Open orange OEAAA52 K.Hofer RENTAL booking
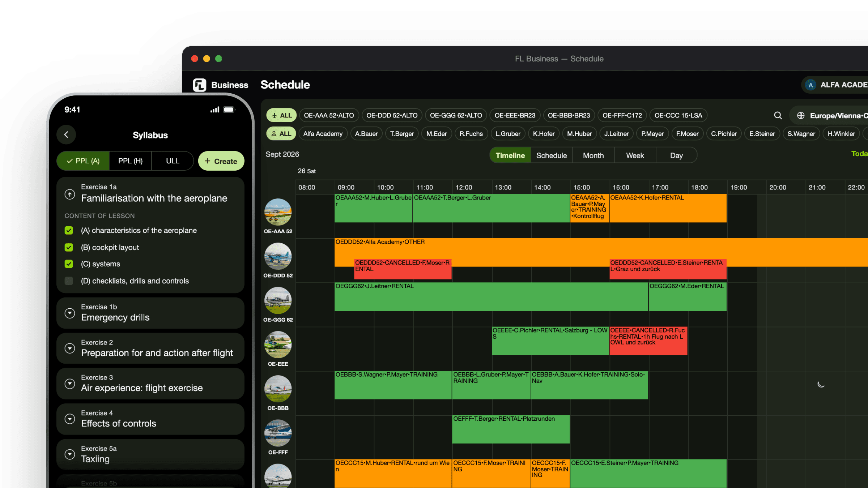The image size is (868, 488). pos(668,208)
